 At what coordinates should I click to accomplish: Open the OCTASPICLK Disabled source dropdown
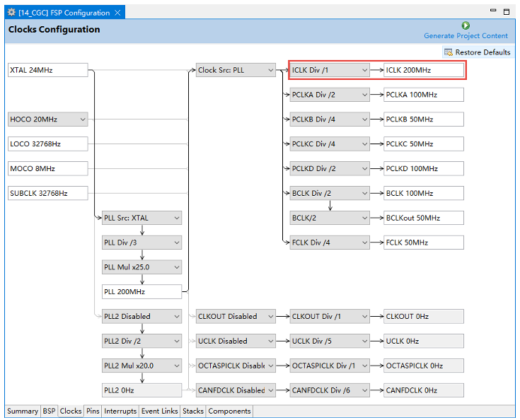[236, 366]
